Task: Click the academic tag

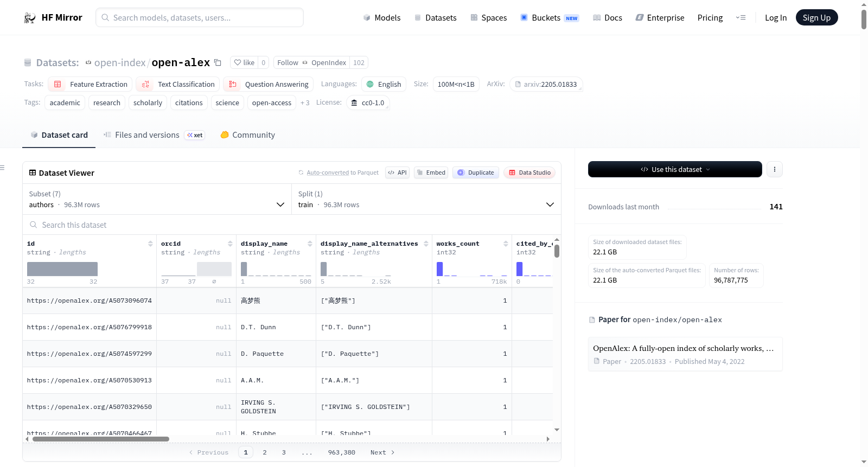Action: coord(65,103)
